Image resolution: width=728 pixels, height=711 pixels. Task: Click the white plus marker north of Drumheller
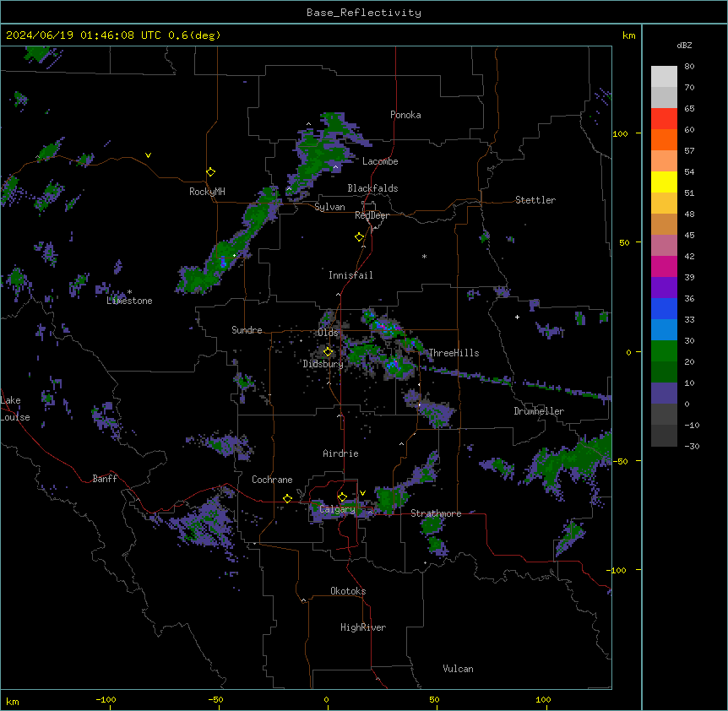point(517,317)
